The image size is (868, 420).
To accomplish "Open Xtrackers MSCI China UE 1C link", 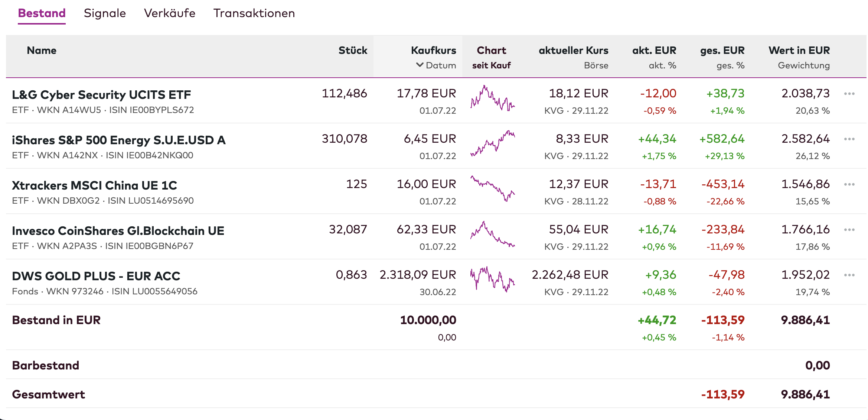I will (x=94, y=185).
